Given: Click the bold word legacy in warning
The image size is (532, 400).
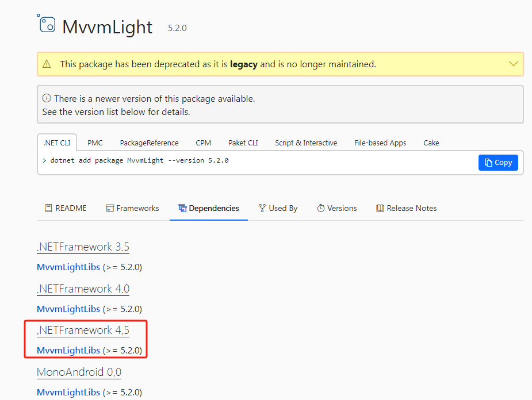Looking at the screenshot, I should point(244,64).
